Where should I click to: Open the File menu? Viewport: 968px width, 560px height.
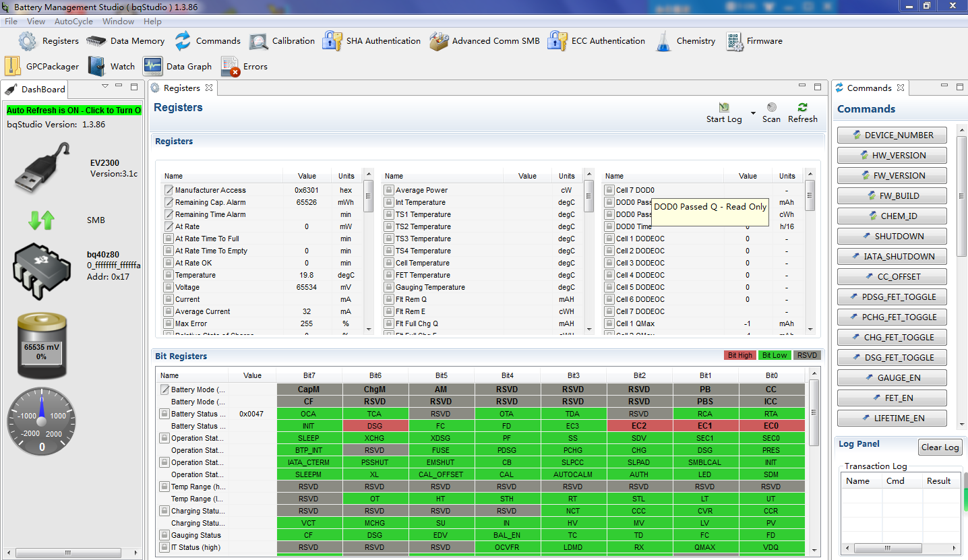coord(11,22)
